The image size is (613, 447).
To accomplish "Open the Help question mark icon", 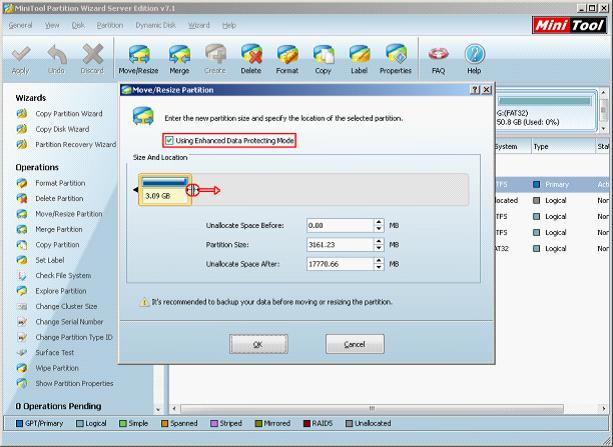I will pos(474,59).
